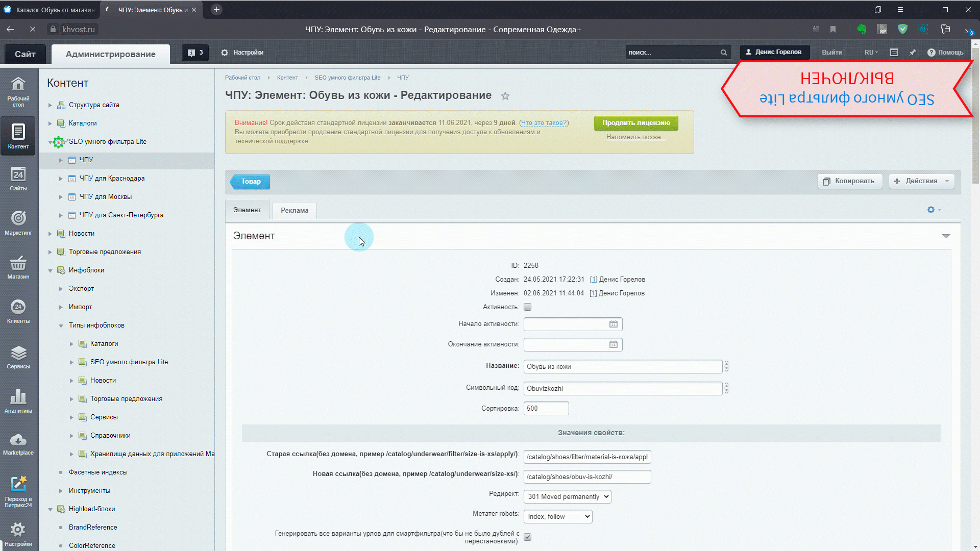Open the Маркетинг module in sidebar

pyautogui.click(x=18, y=221)
